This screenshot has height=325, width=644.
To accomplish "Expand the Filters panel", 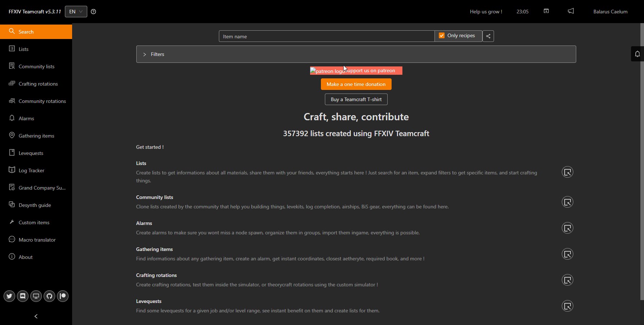I will point(356,54).
